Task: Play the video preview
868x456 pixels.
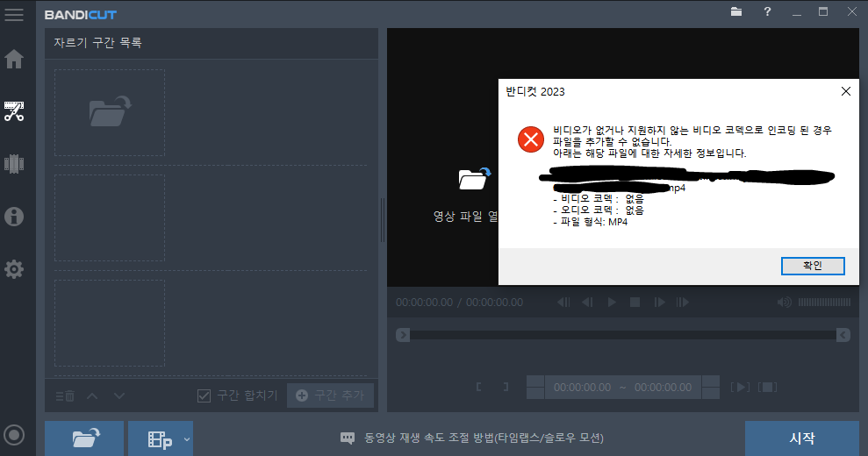Action: pyautogui.click(x=612, y=303)
